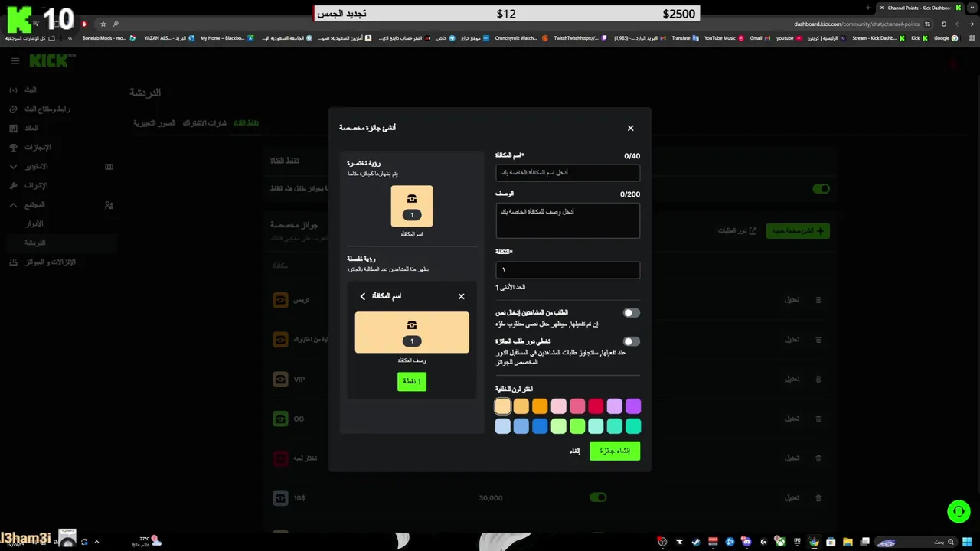Open the green support headset chat bubble
This screenshot has height=551, width=980.
(959, 510)
